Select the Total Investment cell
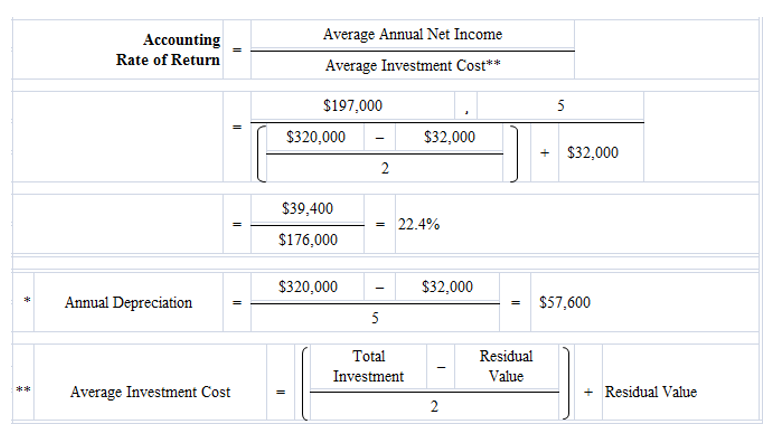The image size is (773, 436). (x=369, y=366)
